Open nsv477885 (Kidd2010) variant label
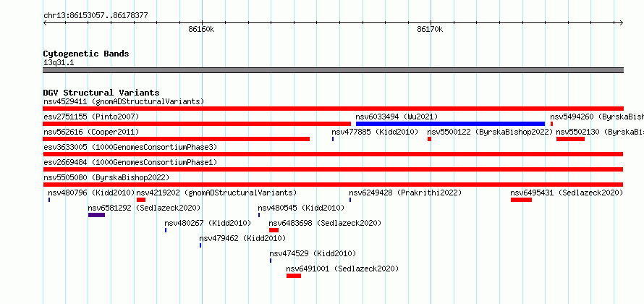644x304 pixels. (x=375, y=132)
